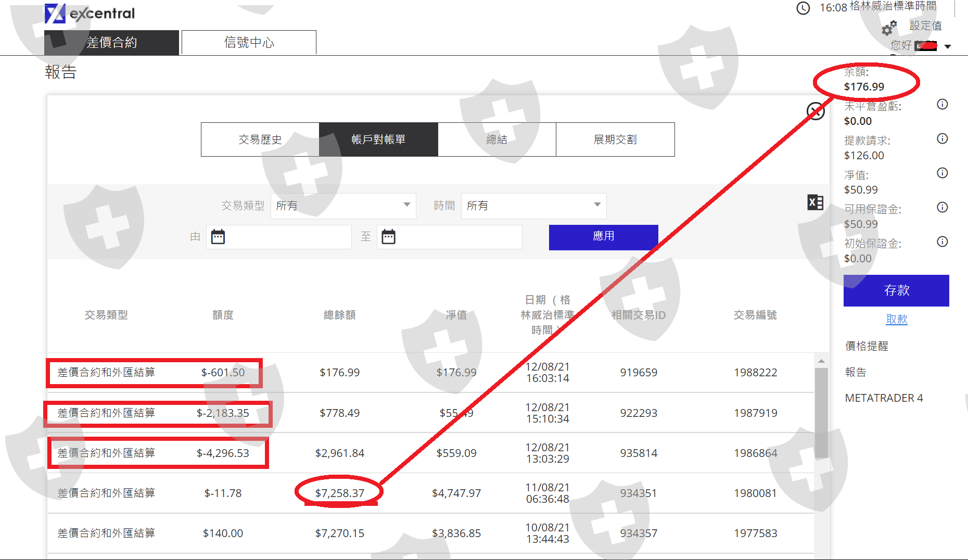Image resolution: width=968 pixels, height=560 pixels.
Task: Open the 取款 withdrawal link
Action: (897, 319)
